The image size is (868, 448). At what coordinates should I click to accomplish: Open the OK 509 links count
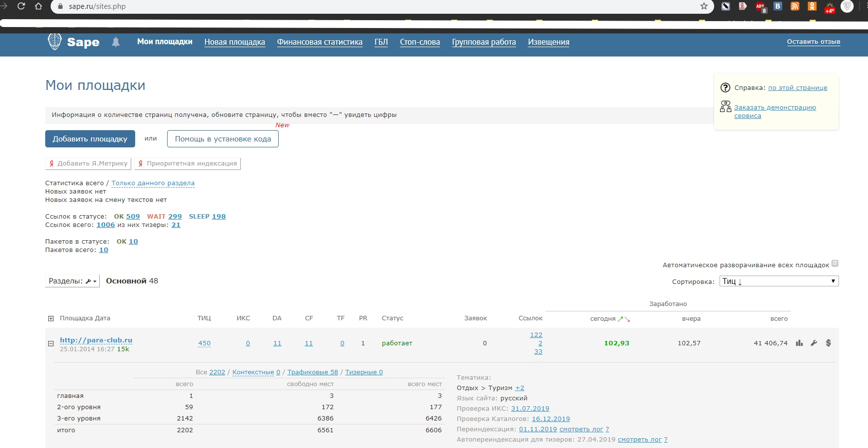tap(133, 217)
